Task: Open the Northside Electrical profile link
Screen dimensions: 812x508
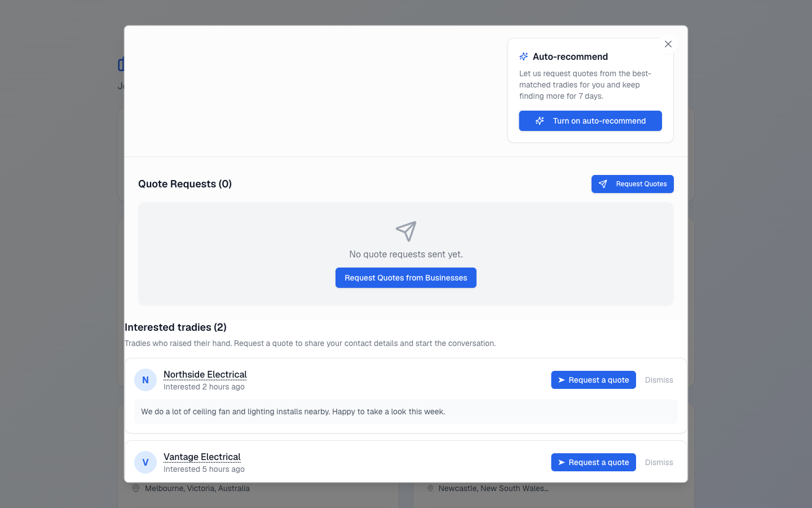Action: coord(205,374)
